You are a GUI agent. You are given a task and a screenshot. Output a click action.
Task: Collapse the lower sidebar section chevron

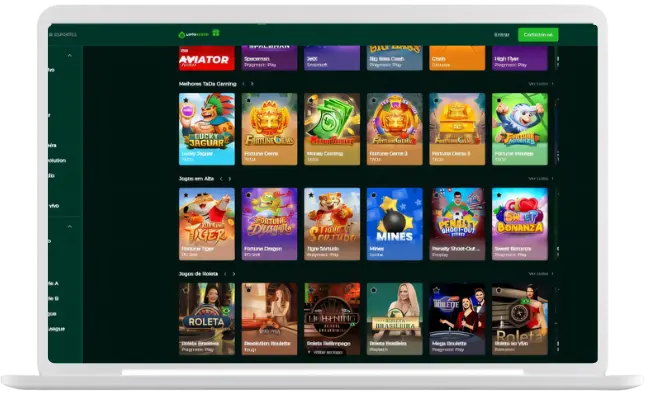69,227
